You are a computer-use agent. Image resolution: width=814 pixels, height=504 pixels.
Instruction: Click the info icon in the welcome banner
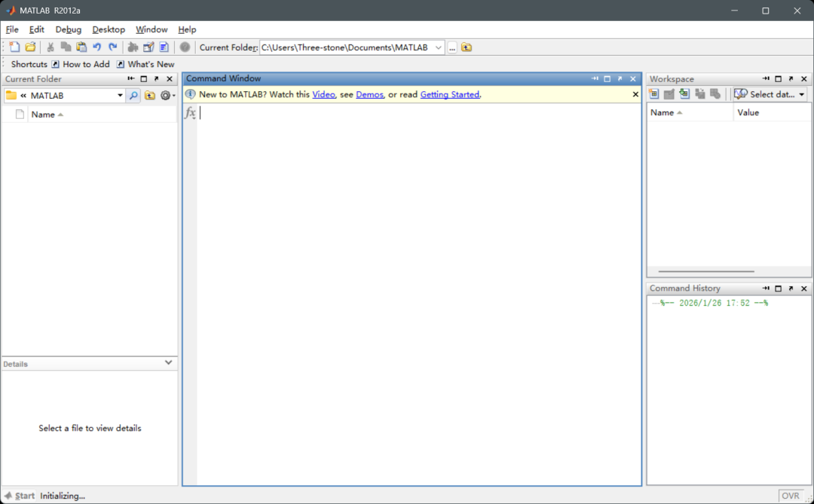(191, 94)
